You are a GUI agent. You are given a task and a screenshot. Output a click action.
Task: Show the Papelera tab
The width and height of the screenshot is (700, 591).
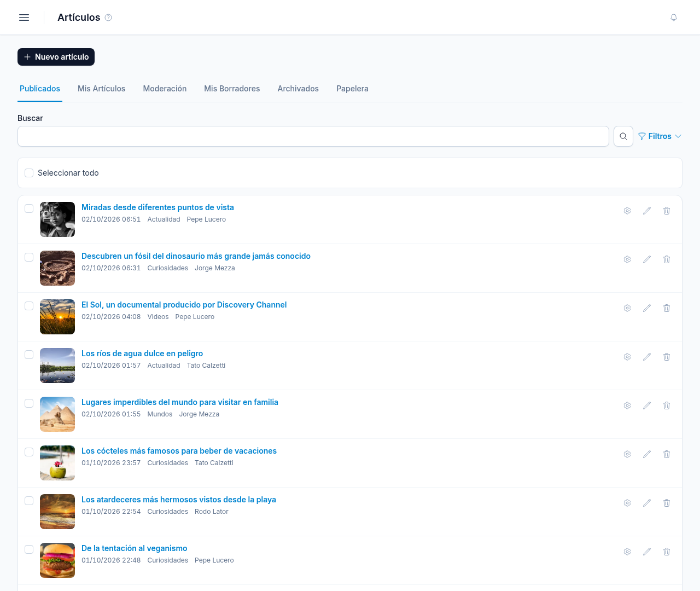[352, 89]
